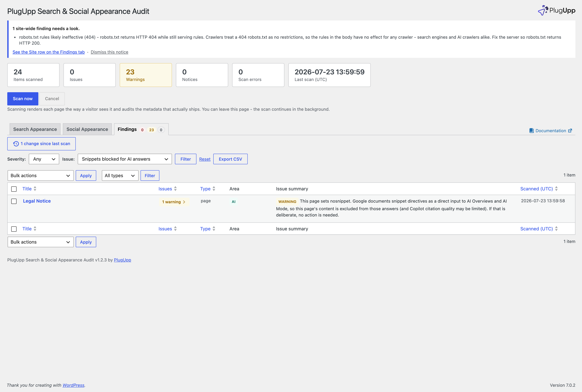Click the top Apply button
The width and height of the screenshot is (582, 392).
86,176
